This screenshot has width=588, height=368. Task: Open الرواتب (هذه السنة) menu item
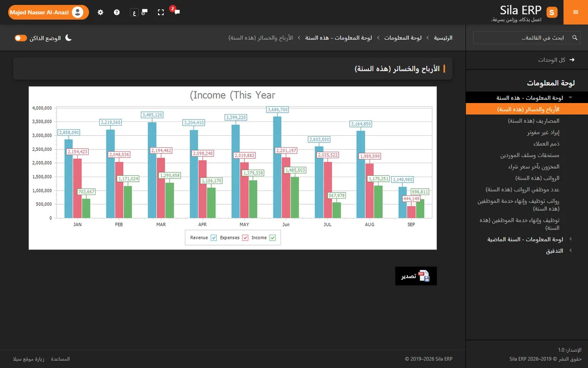(x=527, y=178)
